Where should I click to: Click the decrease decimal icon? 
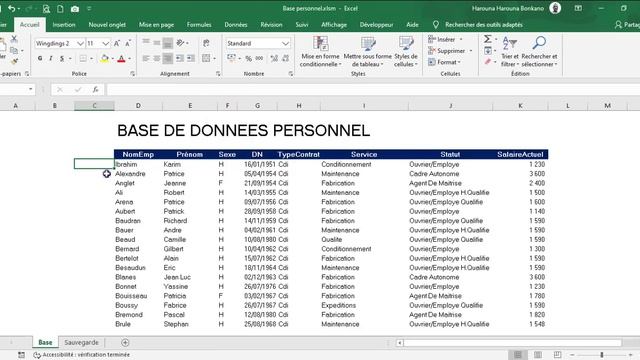pyautogui.click(x=285, y=59)
